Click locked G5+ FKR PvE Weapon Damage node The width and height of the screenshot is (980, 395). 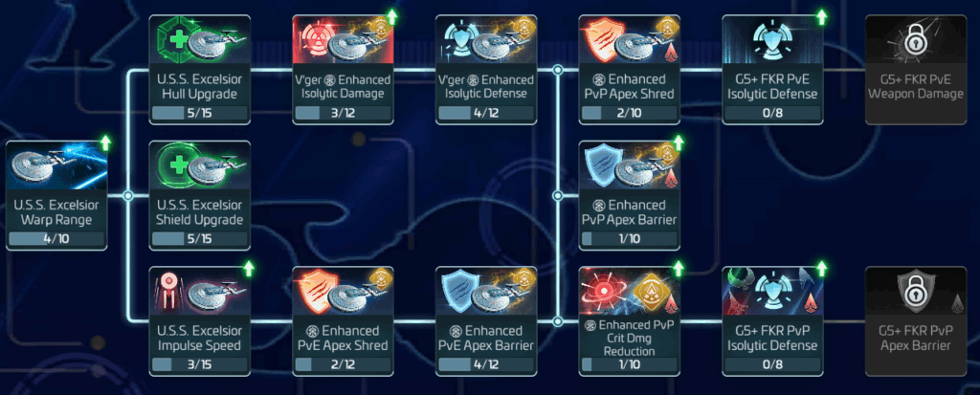point(916,70)
